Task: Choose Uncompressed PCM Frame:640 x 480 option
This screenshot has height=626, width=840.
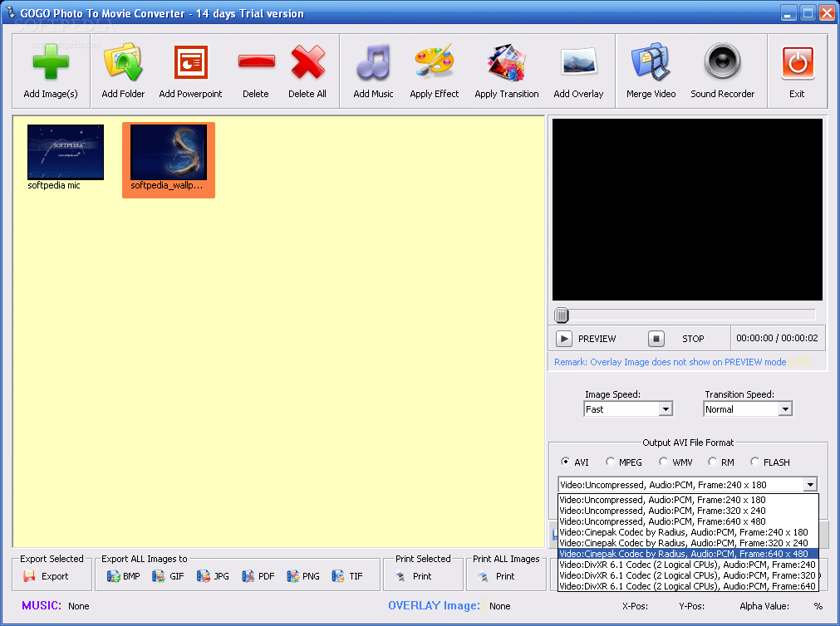Action: (x=689, y=521)
